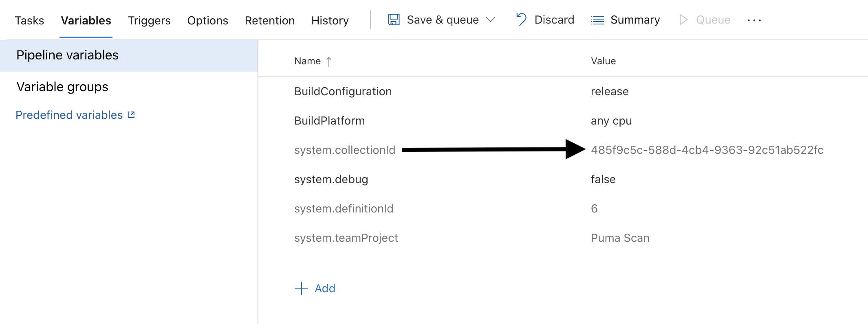Click the Summary list icon

coord(597,20)
